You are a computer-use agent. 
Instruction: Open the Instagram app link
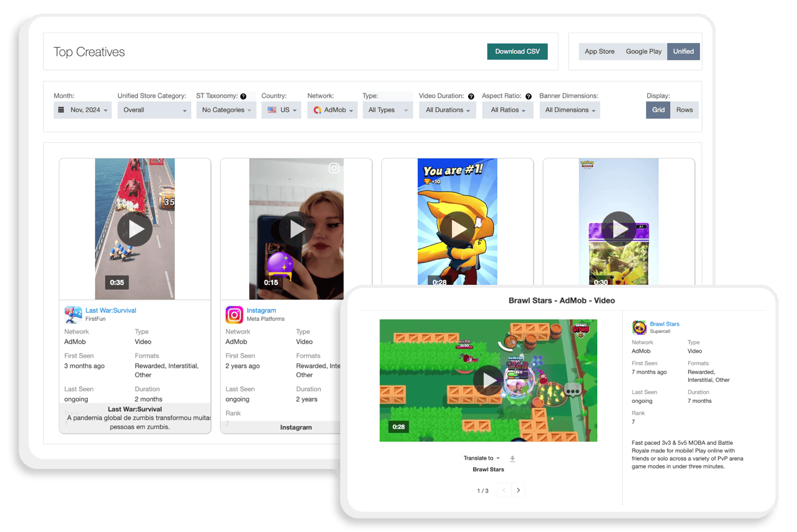(x=262, y=310)
